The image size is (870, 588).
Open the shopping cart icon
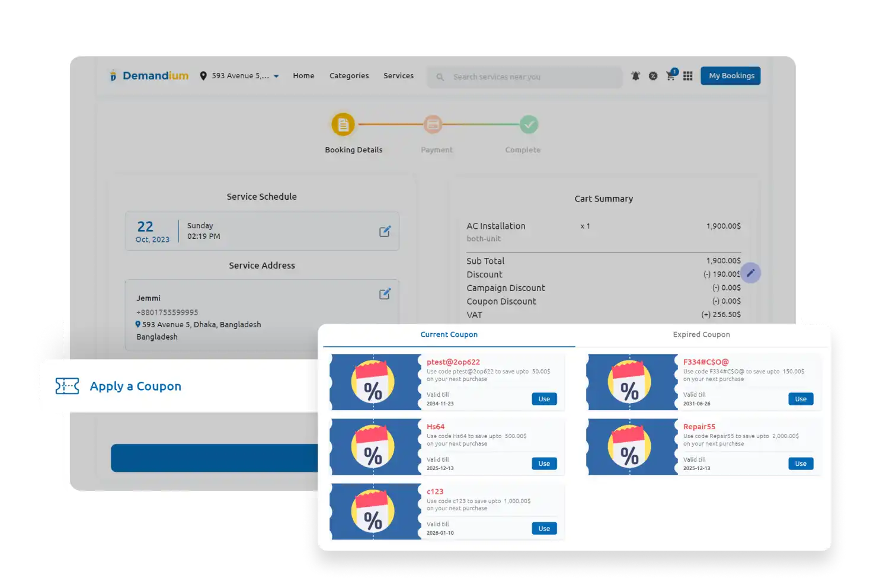pos(671,76)
